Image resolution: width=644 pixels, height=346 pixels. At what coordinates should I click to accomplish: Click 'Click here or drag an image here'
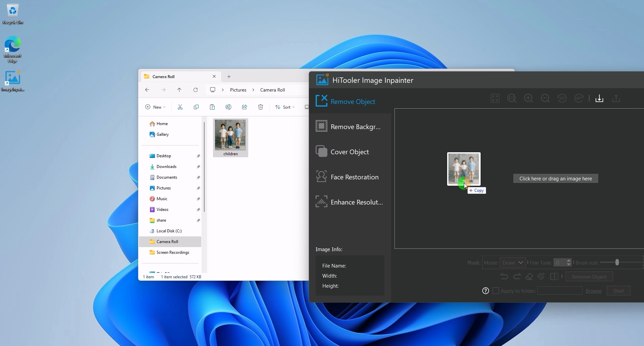coord(555,178)
